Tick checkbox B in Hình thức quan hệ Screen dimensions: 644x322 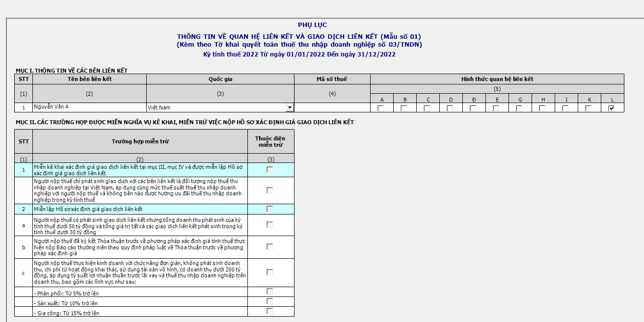coord(404,108)
